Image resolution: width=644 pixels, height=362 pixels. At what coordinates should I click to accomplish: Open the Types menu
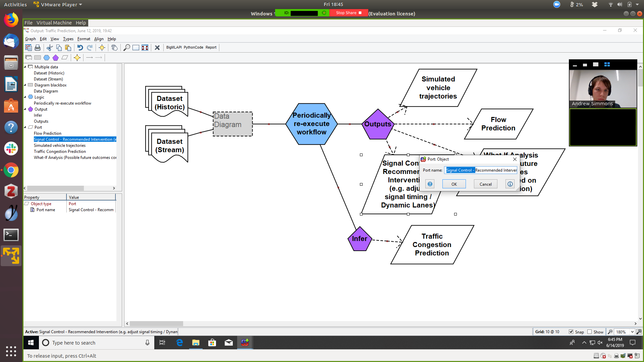tap(68, 39)
